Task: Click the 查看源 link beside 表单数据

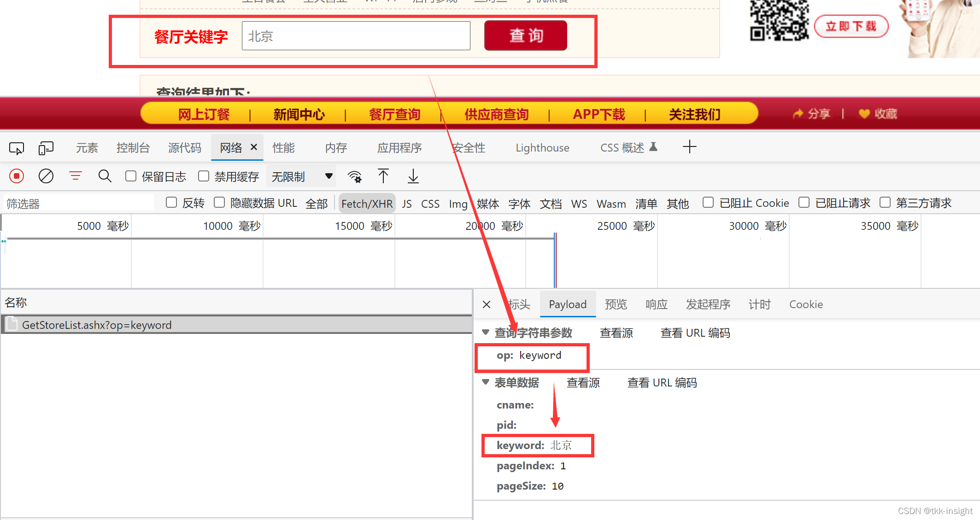Action: [x=583, y=383]
